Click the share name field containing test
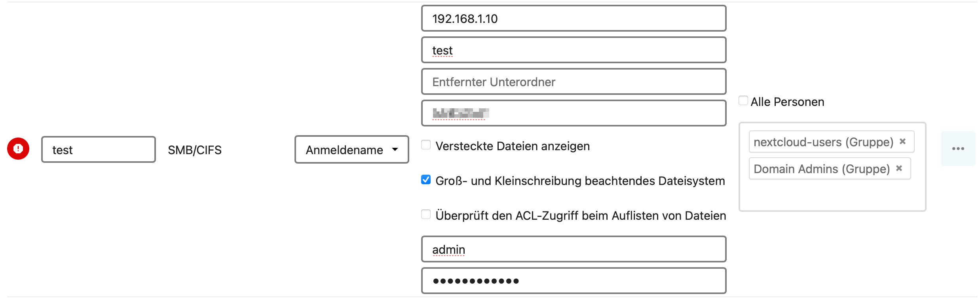 point(574,50)
